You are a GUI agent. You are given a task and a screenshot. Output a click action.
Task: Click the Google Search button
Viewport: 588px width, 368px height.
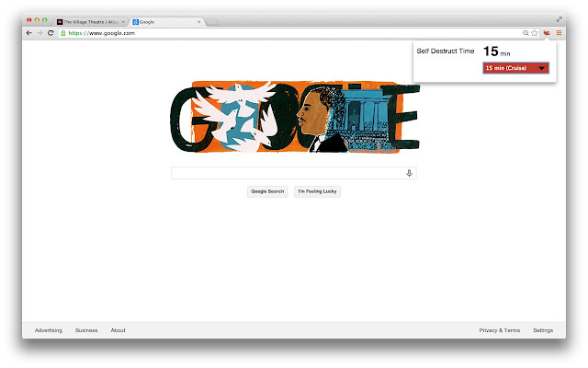[x=267, y=191]
